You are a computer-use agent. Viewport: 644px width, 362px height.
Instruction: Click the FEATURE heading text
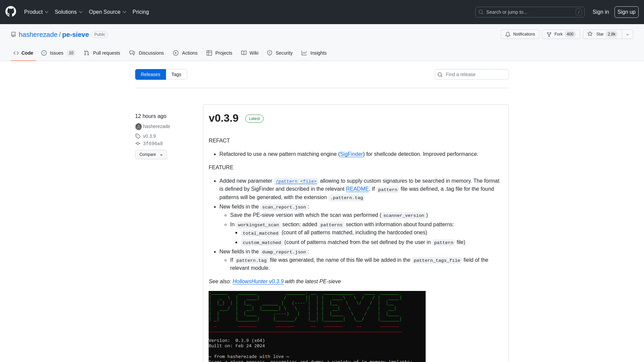pos(221,168)
